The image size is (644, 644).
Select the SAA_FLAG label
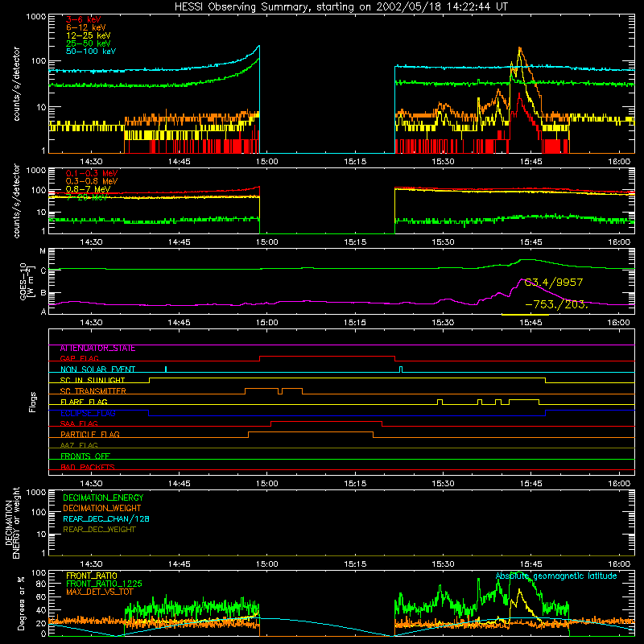point(79,423)
